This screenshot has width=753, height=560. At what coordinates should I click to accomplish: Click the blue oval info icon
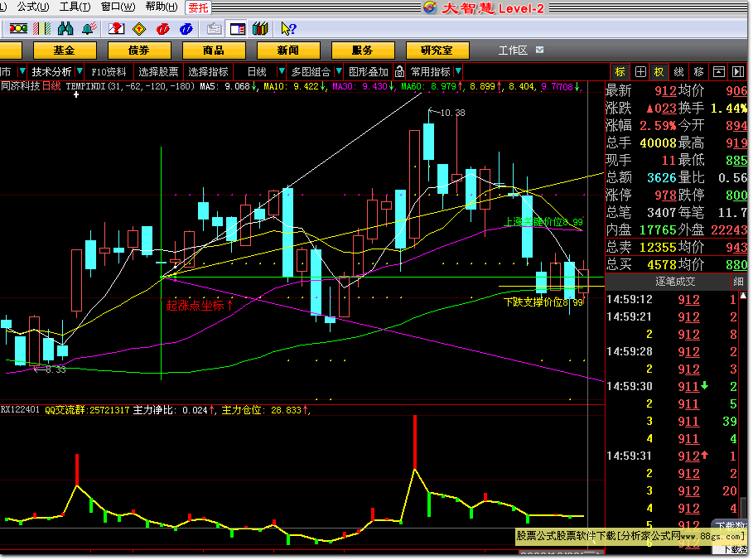(186, 29)
